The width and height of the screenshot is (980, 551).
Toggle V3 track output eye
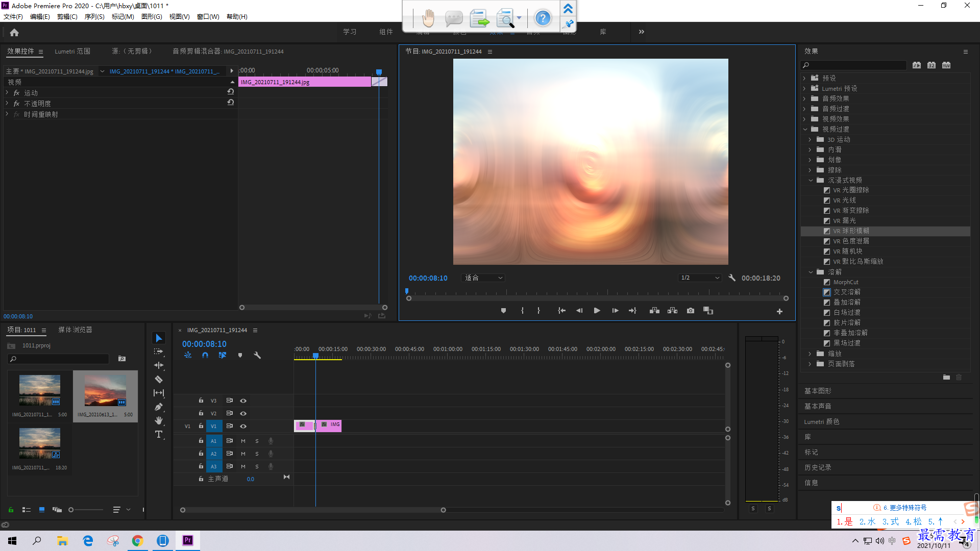coord(243,400)
